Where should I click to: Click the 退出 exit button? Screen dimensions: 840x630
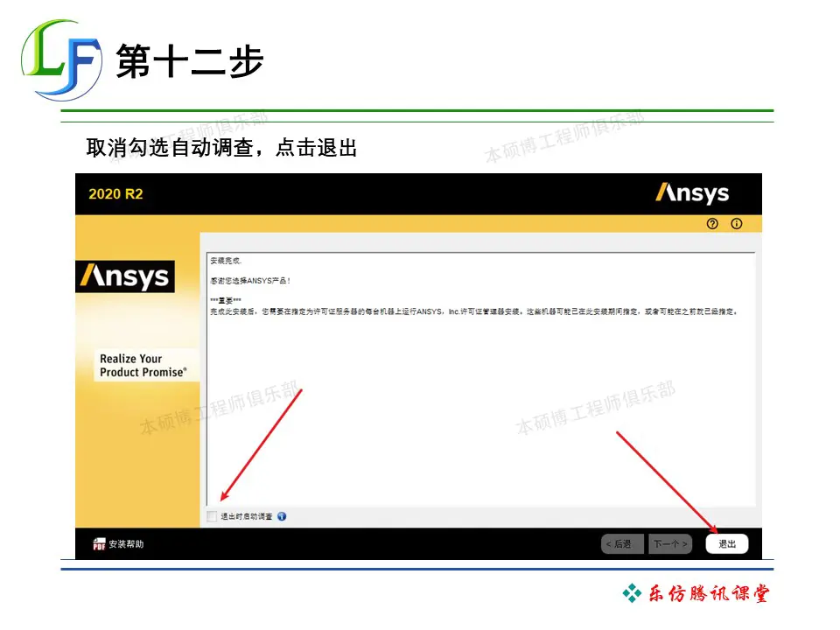point(727,544)
